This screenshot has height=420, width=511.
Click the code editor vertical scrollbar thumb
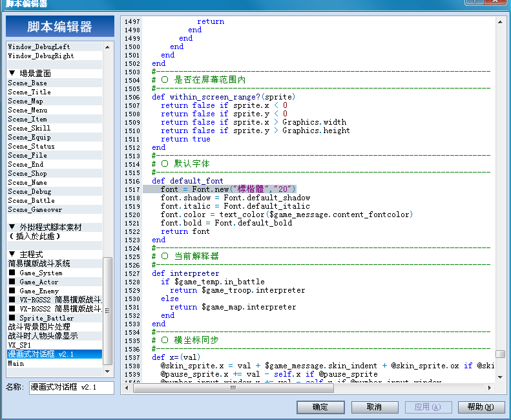coord(500,354)
